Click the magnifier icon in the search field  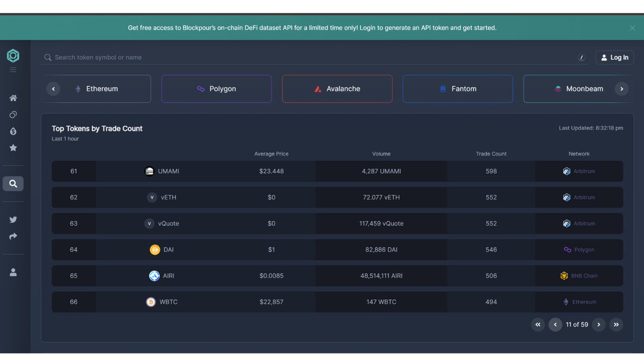tap(48, 57)
